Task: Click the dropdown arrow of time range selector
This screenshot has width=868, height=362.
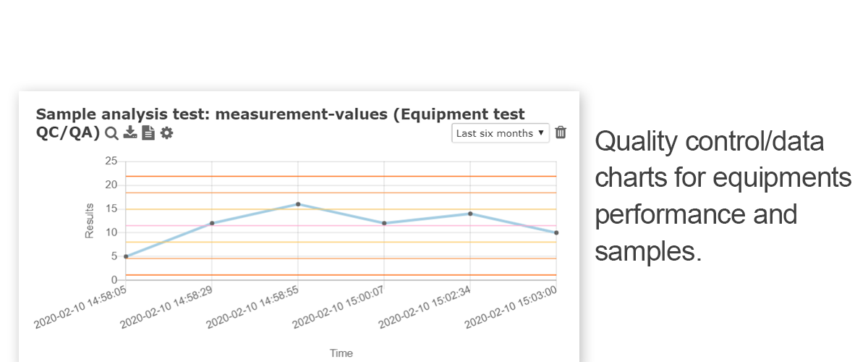Action: (x=540, y=133)
